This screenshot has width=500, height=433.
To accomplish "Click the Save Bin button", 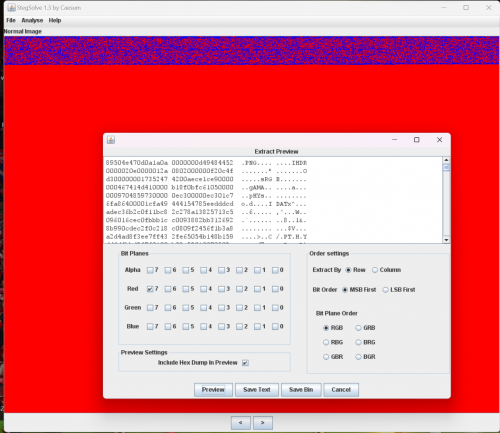I will [301, 390].
